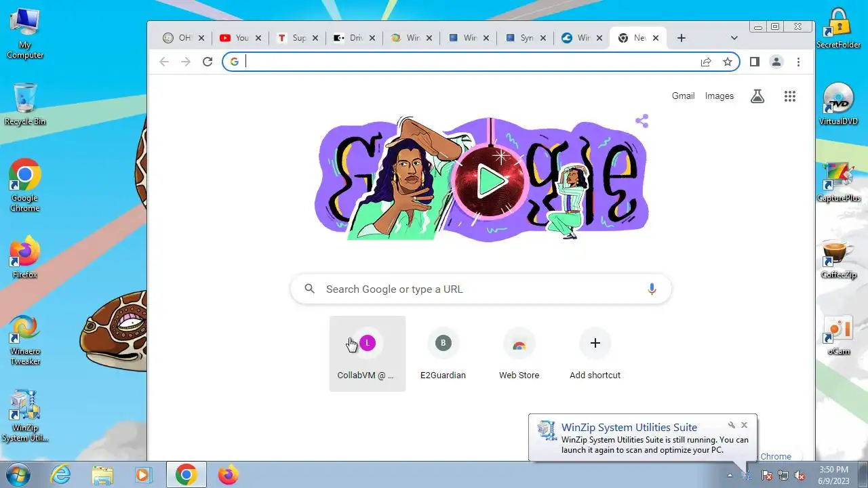Play the Google Doodle video
Viewport: 868px width, 488px height.
pyautogui.click(x=490, y=180)
